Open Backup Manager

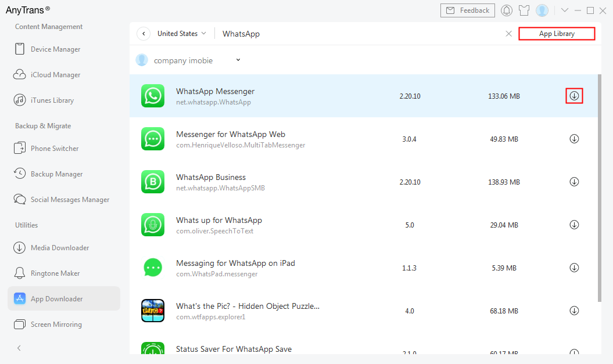click(x=55, y=174)
